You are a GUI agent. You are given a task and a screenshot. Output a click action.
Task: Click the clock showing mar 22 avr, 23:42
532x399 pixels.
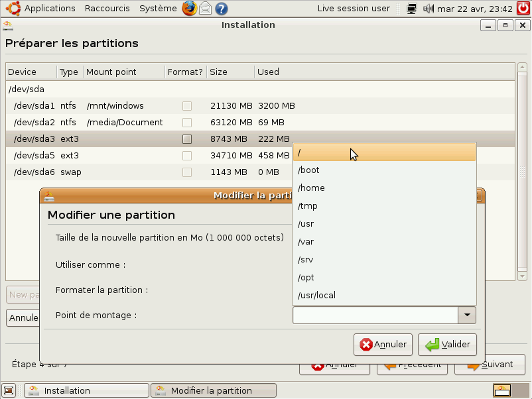coord(475,9)
